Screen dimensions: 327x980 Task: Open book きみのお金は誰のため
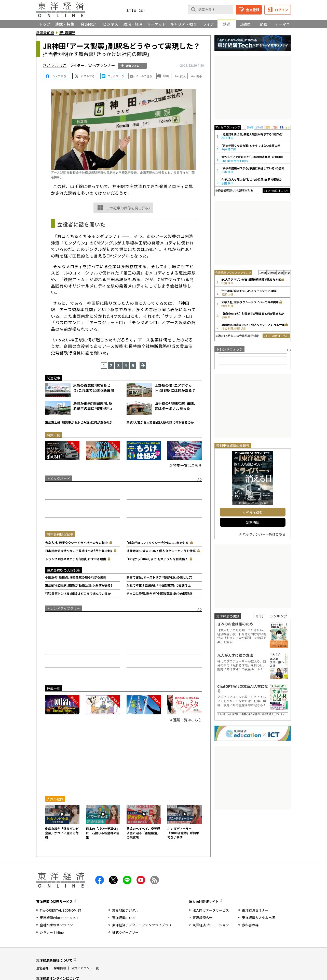(x=235, y=624)
